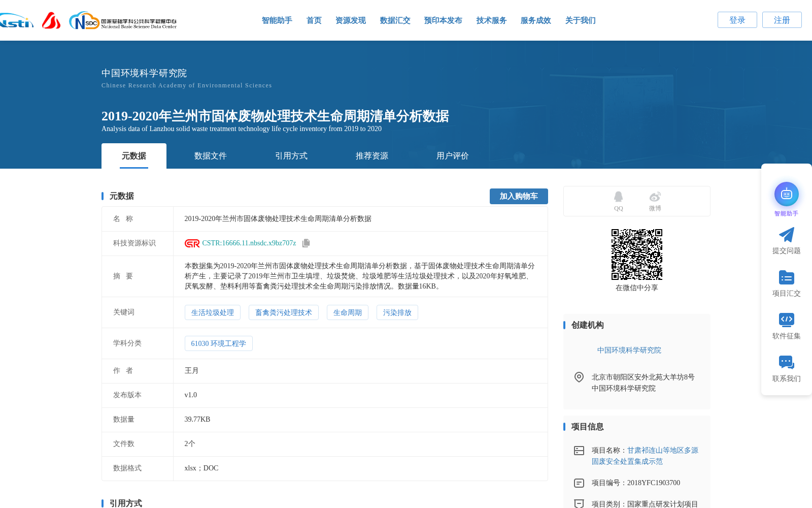This screenshot has width=812, height=508.
Task: Click keyword tag 生活垃圾处理
Action: (x=213, y=312)
